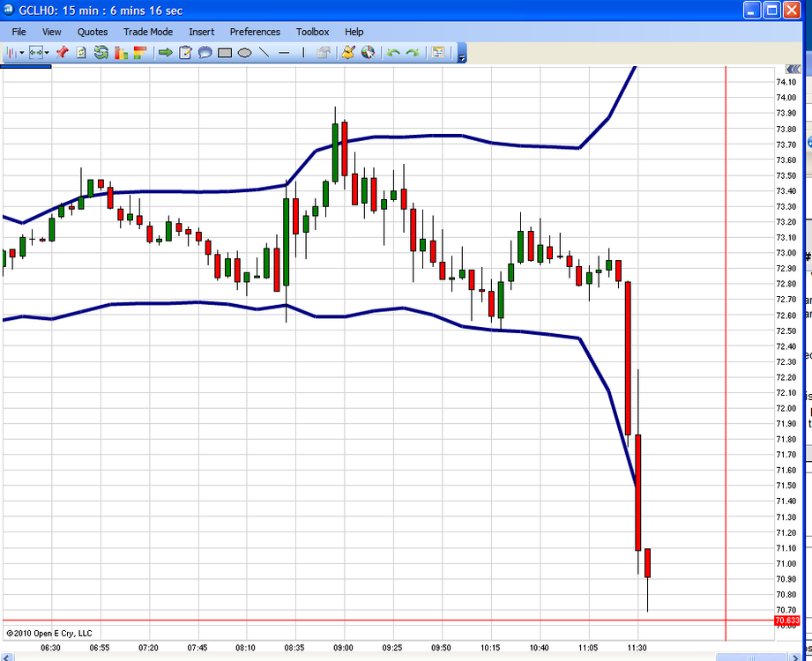Click the yellow broom clear drawings icon
Viewport: 812px width, 661px height.
(x=348, y=52)
